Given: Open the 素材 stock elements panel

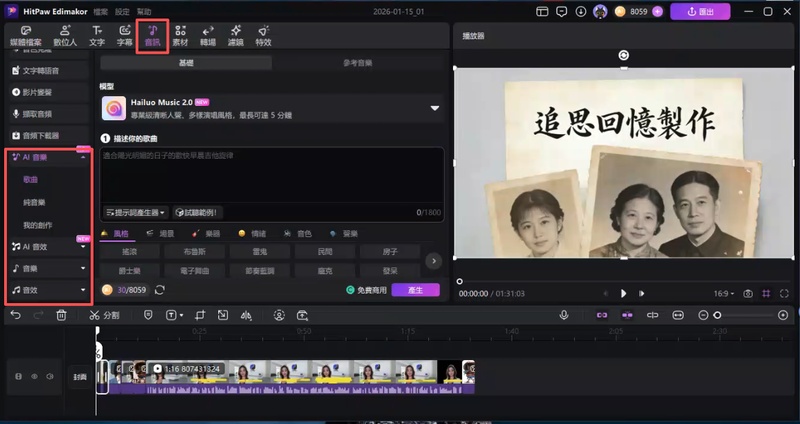Looking at the screenshot, I should pos(180,36).
